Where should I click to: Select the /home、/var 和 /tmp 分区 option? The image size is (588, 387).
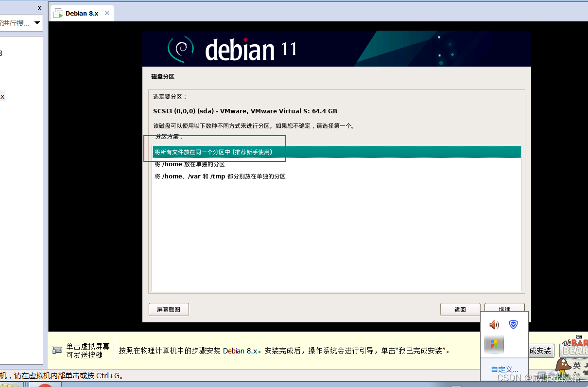pyautogui.click(x=219, y=176)
